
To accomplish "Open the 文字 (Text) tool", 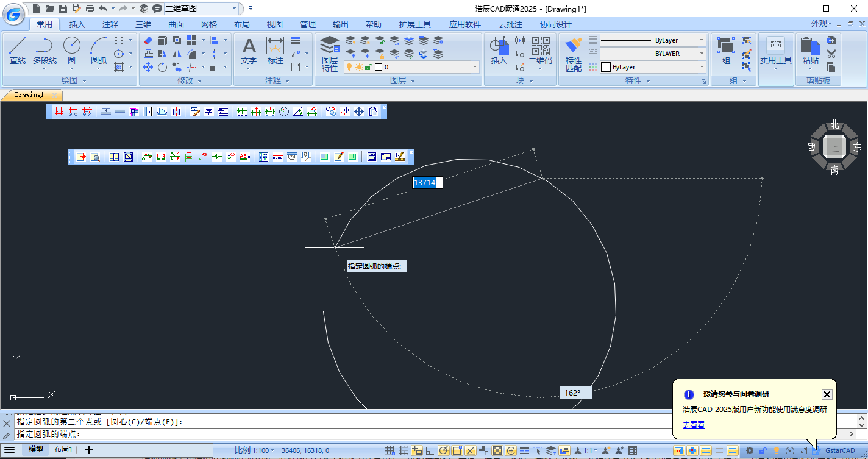I will pos(249,50).
